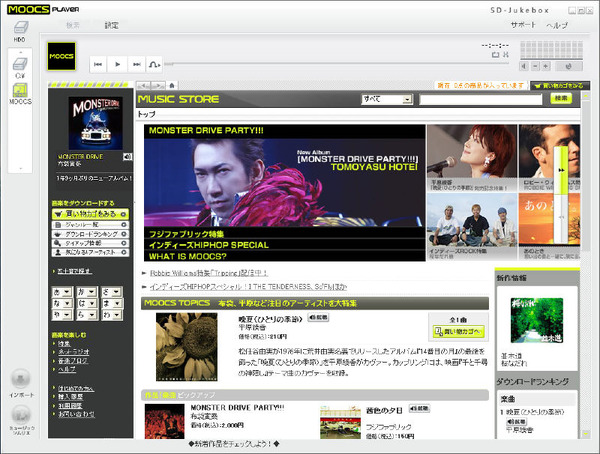
Task: Click the playback mode button after next-track
Action: [155, 64]
